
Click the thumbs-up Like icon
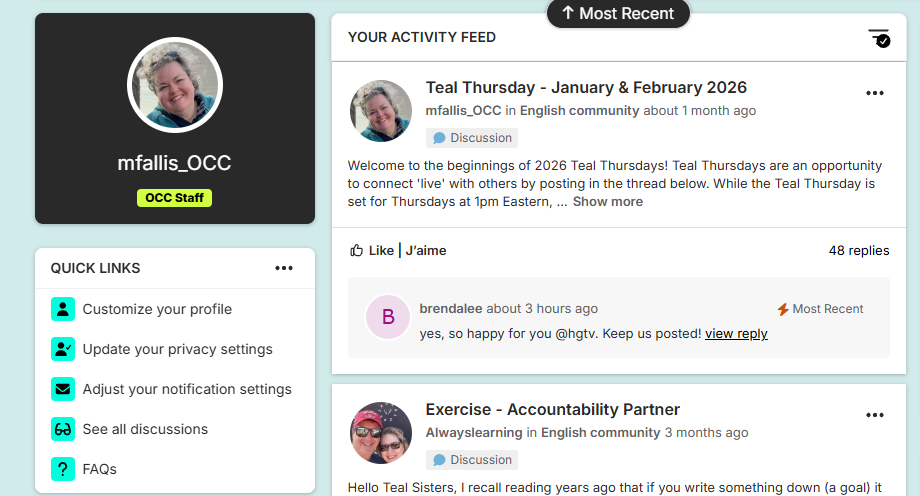[357, 250]
